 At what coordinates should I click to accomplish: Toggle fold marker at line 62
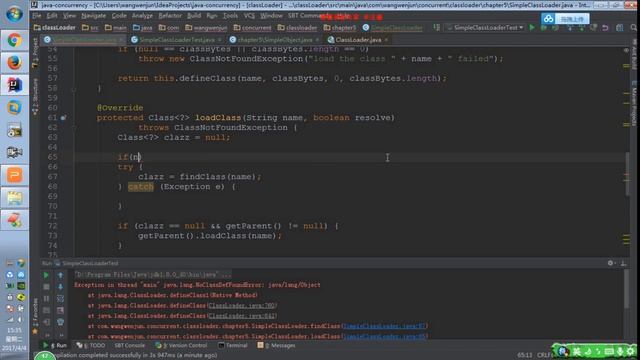pyautogui.click(x=74, y=128)
